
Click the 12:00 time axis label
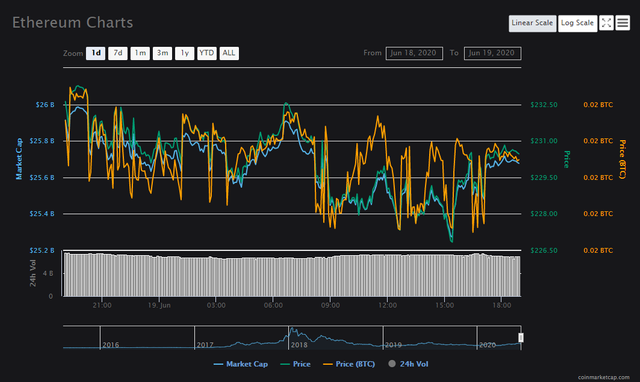tap(387, 305)
